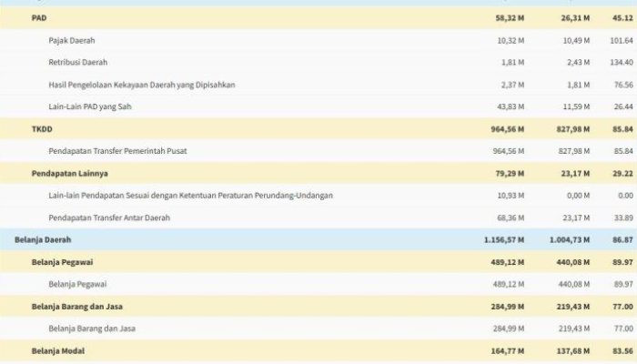The height and width of the screenshot is (364, 637).
Task: Click Belanja Modal realization 137,68 M
Action: point(572,350)
